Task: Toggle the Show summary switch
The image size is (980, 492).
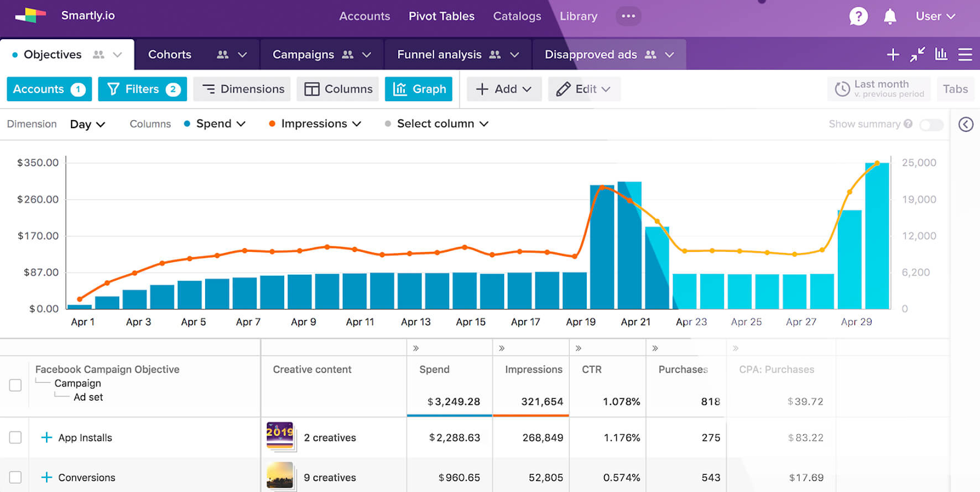Action: (x=931, y=124)
